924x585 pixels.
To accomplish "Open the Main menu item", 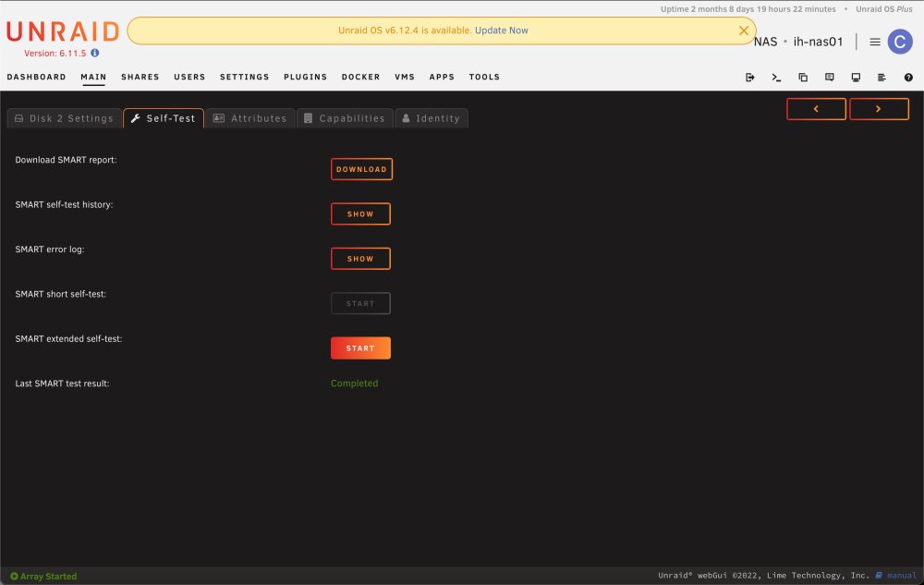I will pos(93,78).
